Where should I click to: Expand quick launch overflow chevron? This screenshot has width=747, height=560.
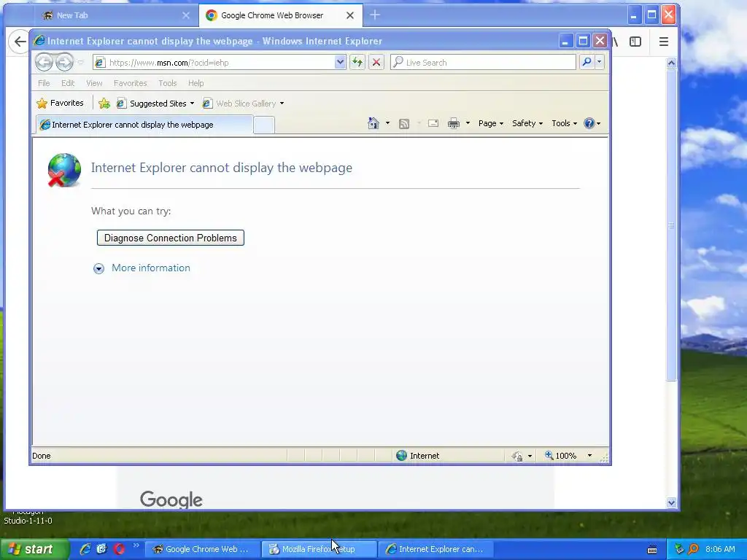click(x=136, y=545)
